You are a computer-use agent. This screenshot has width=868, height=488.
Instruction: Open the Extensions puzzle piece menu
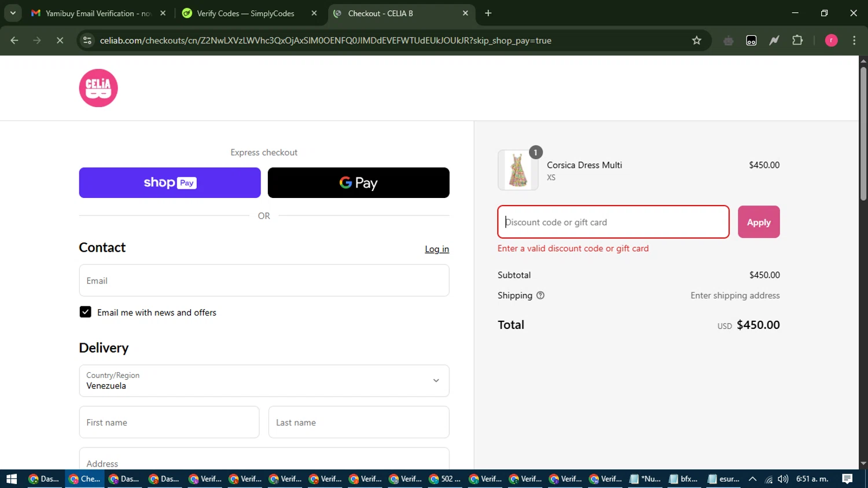[x=797, y=41]
